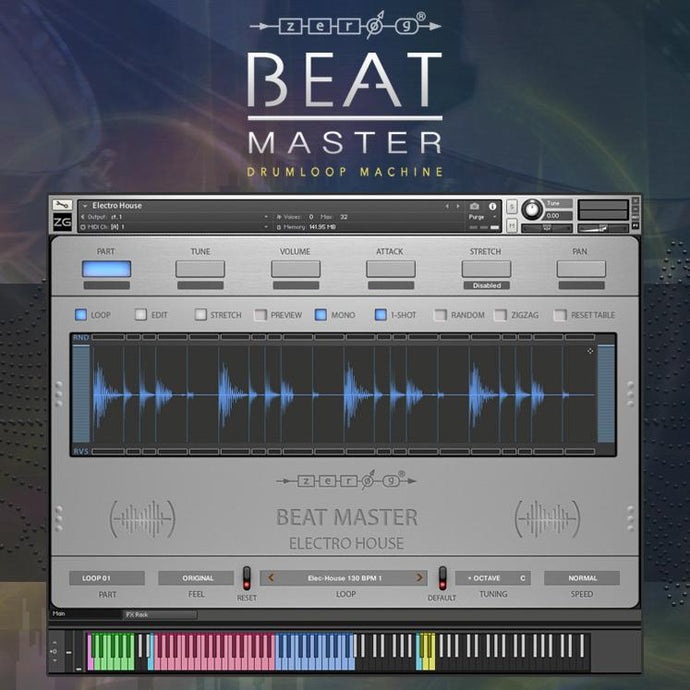
Task: Open the Purge dropdown menu
Action: pos(481,216)
